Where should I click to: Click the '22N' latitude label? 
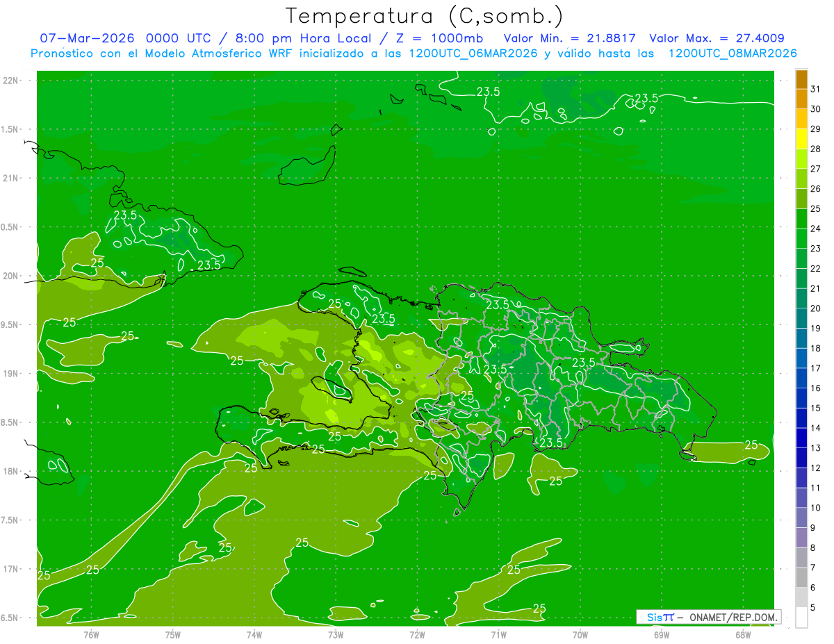[11, 80]
